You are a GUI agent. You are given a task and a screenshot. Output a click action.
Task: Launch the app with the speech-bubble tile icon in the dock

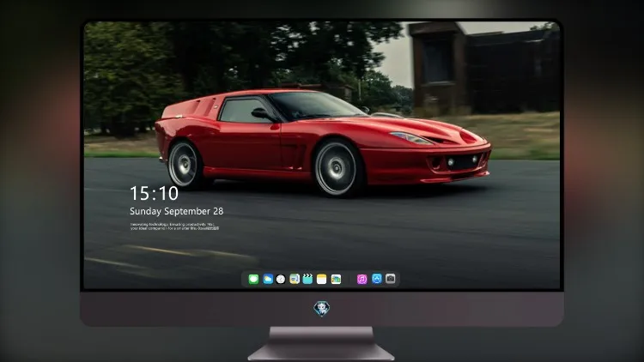pyautogui.click(x=295, y=279)
